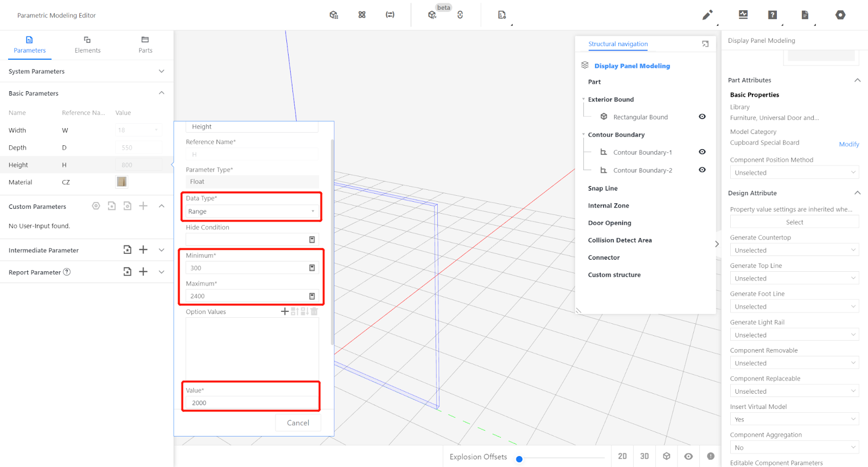This screenshot has height=467, width=868.
Task: Click the Cancel button
Action: click(298, 423)
